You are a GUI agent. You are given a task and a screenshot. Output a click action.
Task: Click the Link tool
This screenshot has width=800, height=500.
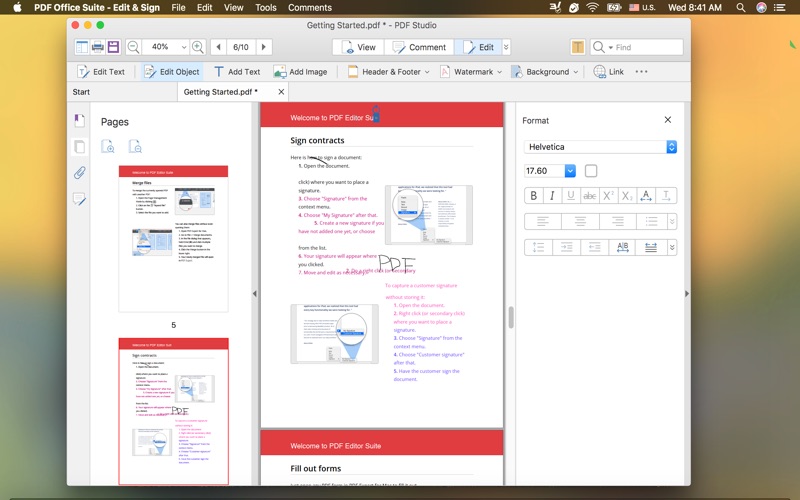(x=609, y=72)
